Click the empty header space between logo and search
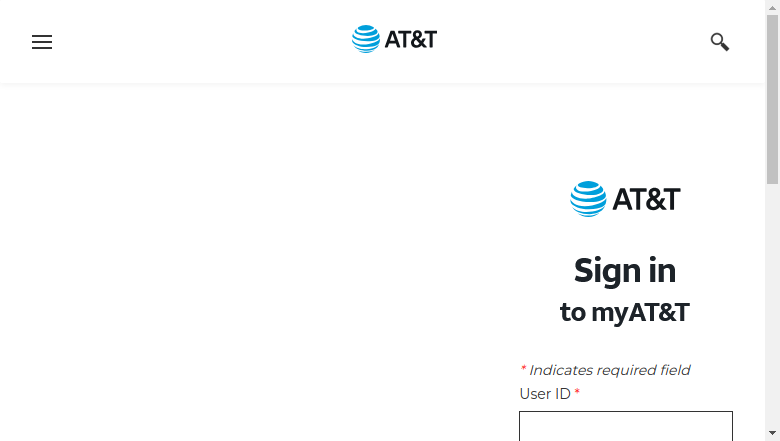The width and height of the screenshot is (780, 441). [x=572, y=42]
